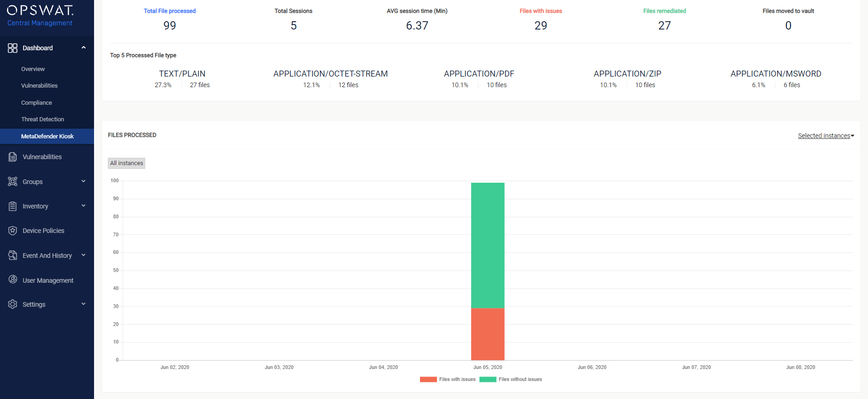Click the red Files with issues bar segment
The image size is (868, 399).
(488, 334)
